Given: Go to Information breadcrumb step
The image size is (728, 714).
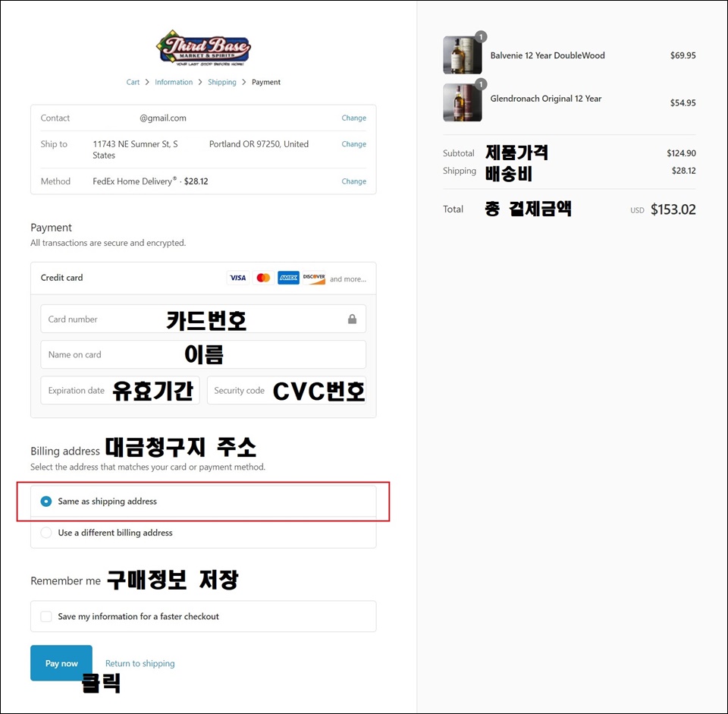Looking at the screenshot, I should click(174, 82).
